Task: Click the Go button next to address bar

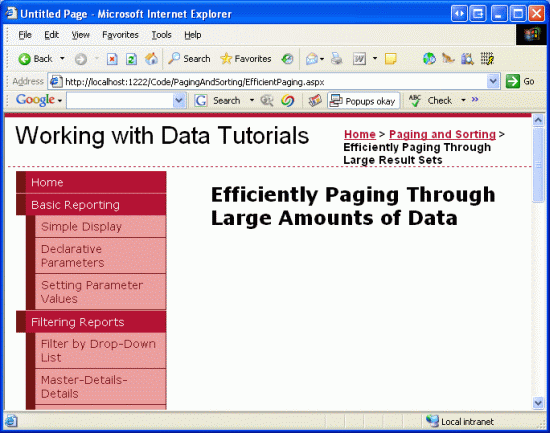Action: 520,81
